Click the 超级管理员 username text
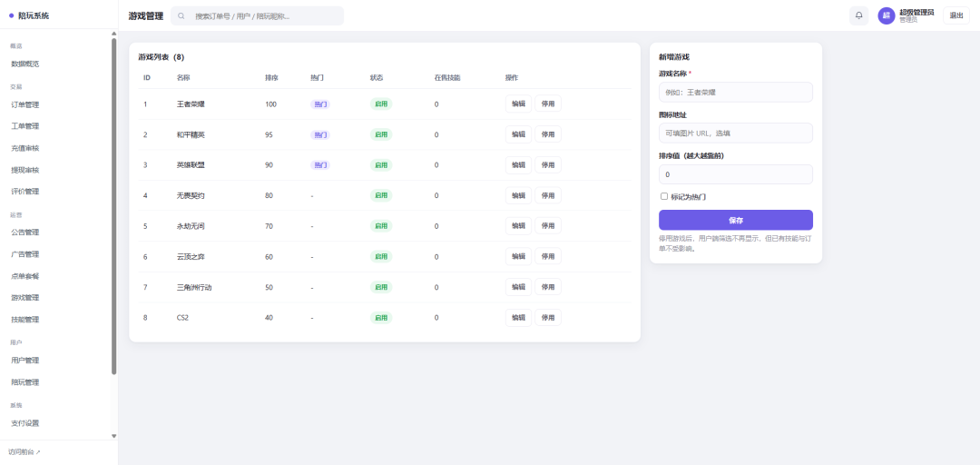 click(916, 12)
